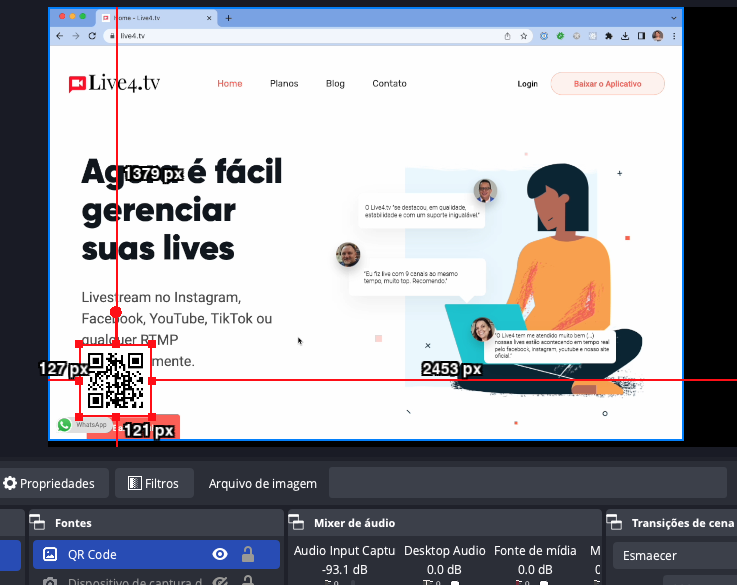Click the gray round extension icon

click(576, 36)
